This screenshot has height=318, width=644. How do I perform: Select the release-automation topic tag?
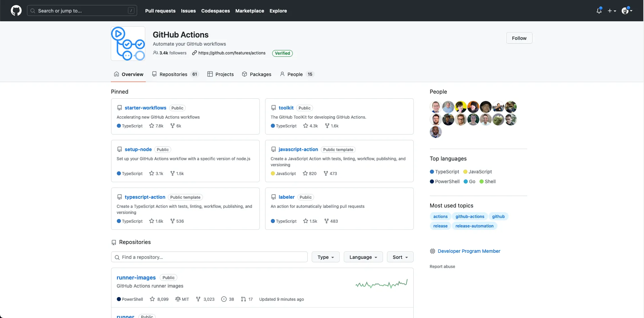pyautogui.click(x=474, y=226)
